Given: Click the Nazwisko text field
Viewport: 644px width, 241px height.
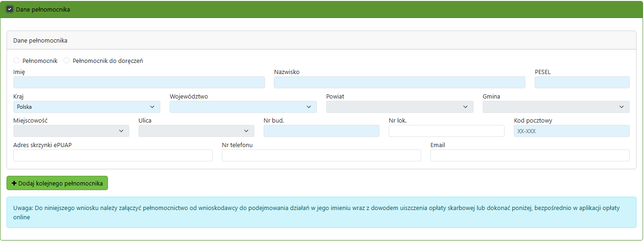Looking at the screenshot, I should (x=399, y=82).
